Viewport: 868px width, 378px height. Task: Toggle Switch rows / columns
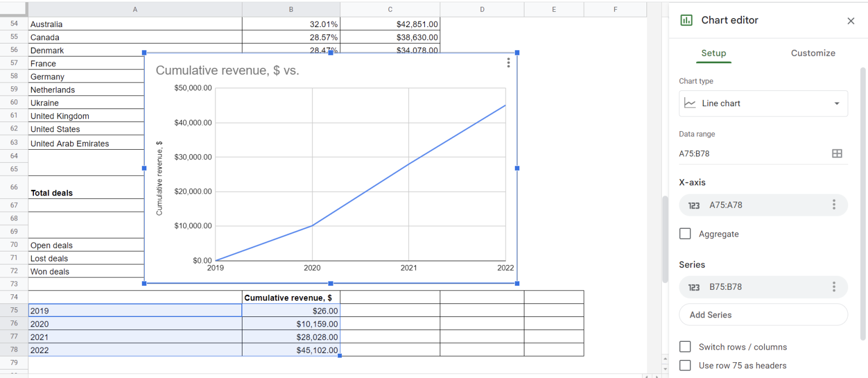(x=685, y=346)
